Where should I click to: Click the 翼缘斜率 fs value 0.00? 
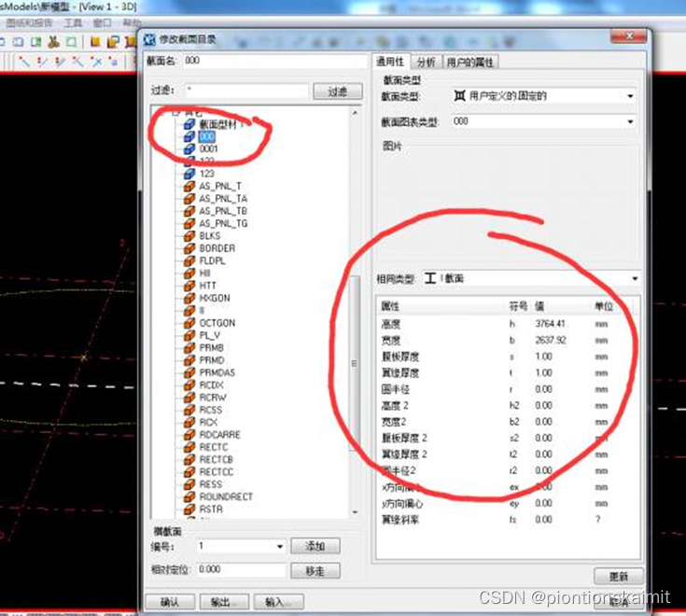coord(544,519)
